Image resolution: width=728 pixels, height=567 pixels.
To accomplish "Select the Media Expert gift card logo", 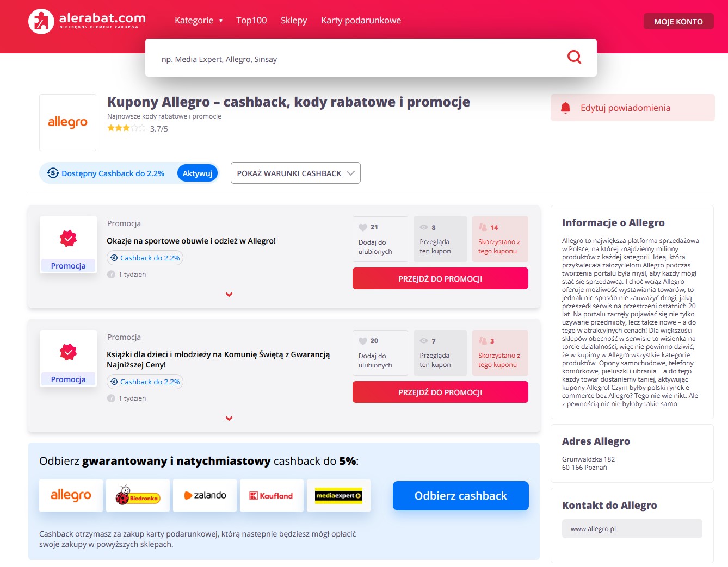I will point(338,495).
